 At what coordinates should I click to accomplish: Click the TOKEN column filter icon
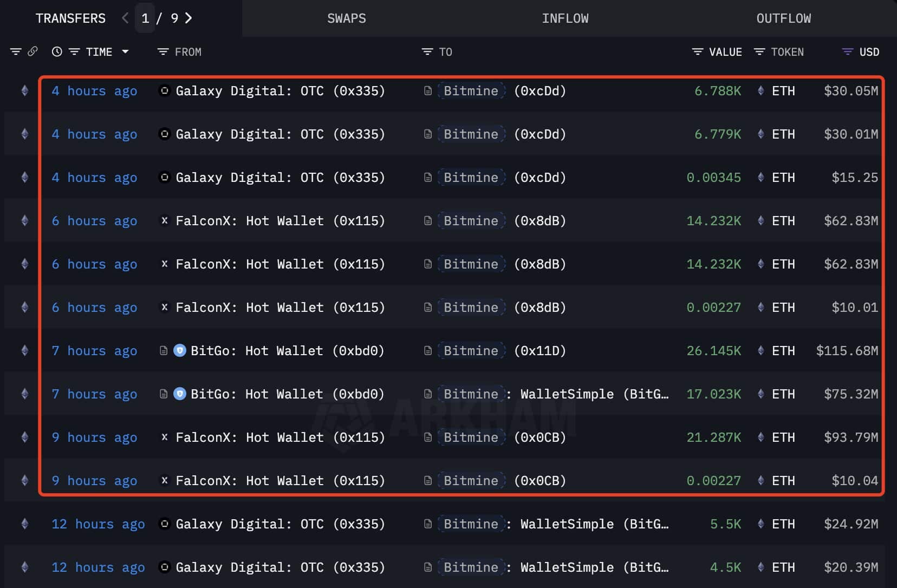[759, 51]
